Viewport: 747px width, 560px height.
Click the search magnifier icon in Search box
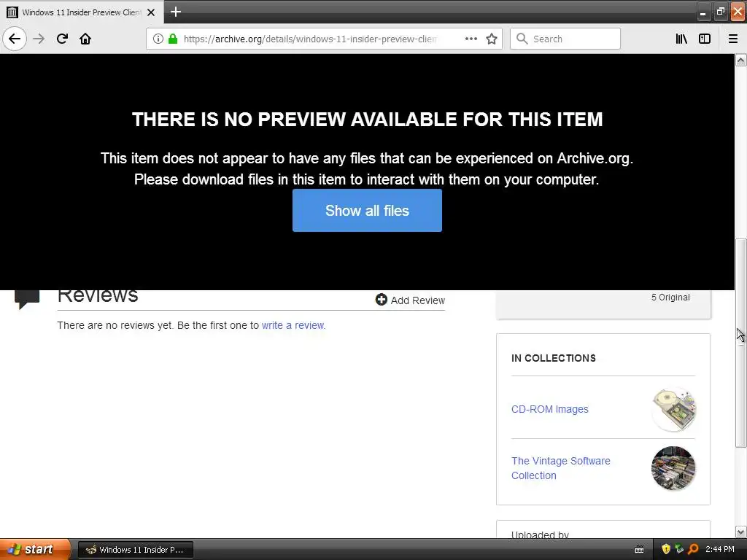click(x=522, y=39)
